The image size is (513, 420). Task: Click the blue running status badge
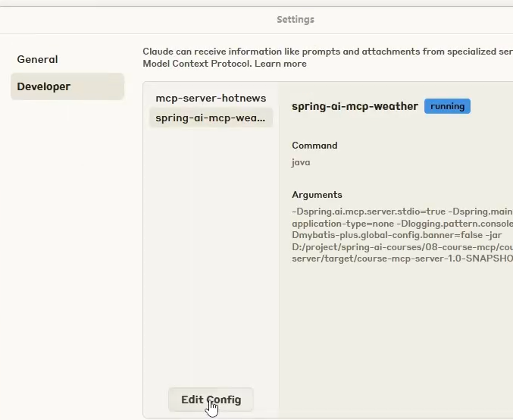tap(447, 106)
